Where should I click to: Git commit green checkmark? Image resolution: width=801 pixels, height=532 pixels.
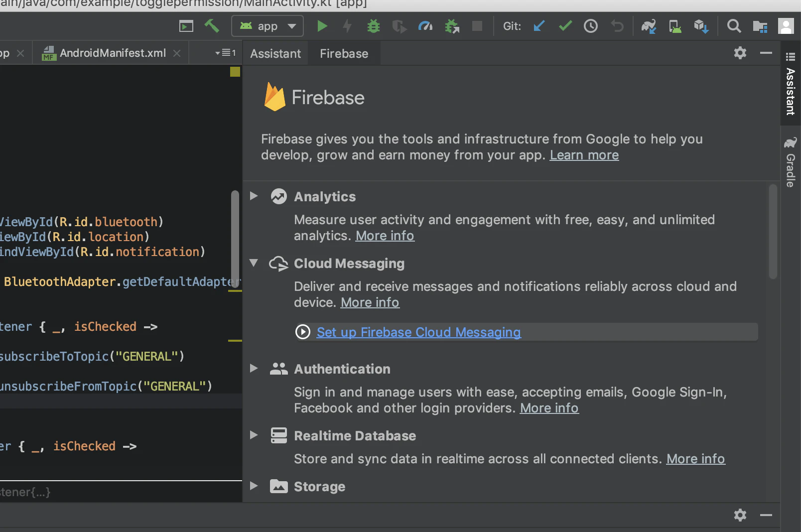pyautogui.click(x=565, y=25)
